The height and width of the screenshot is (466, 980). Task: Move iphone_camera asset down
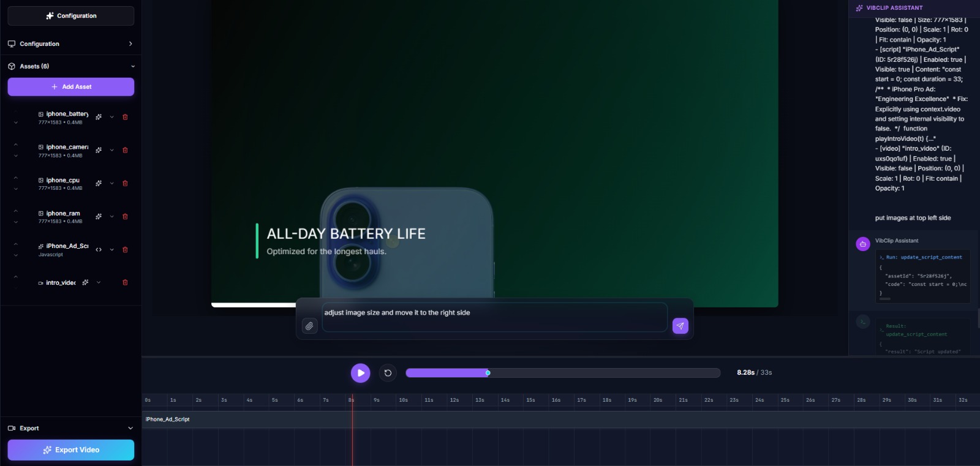click(x=16, y=156)
